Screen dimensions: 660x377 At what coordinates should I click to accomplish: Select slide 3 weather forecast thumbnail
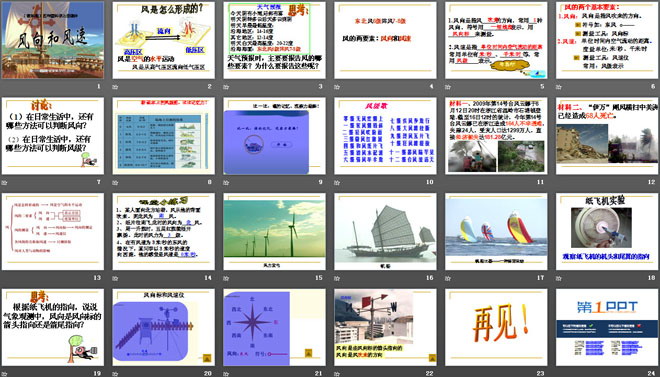[274, 40]
